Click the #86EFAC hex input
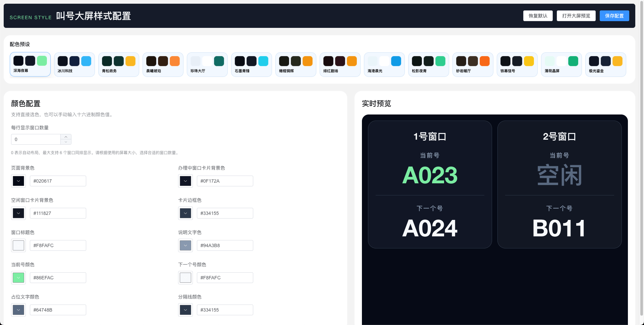The width and height of the screenshot is (644, 325). (x=58, y=278)
